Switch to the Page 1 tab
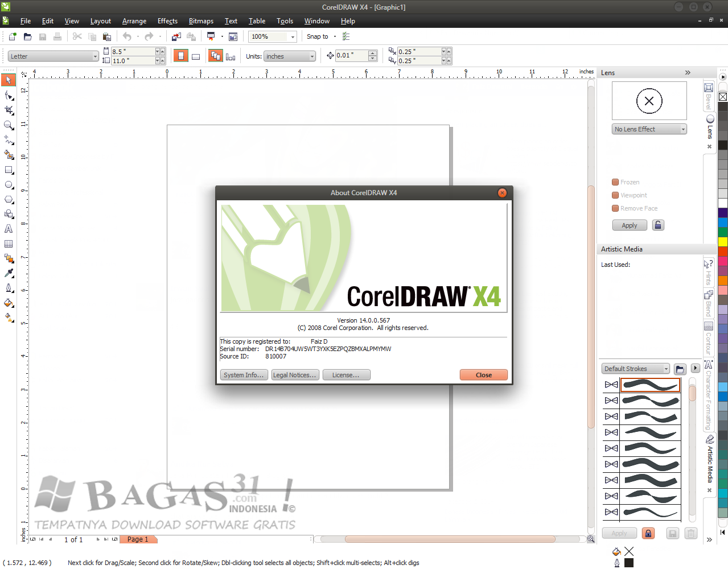Image resolution: width=728 pixels, height=569 pixels. 137,539
